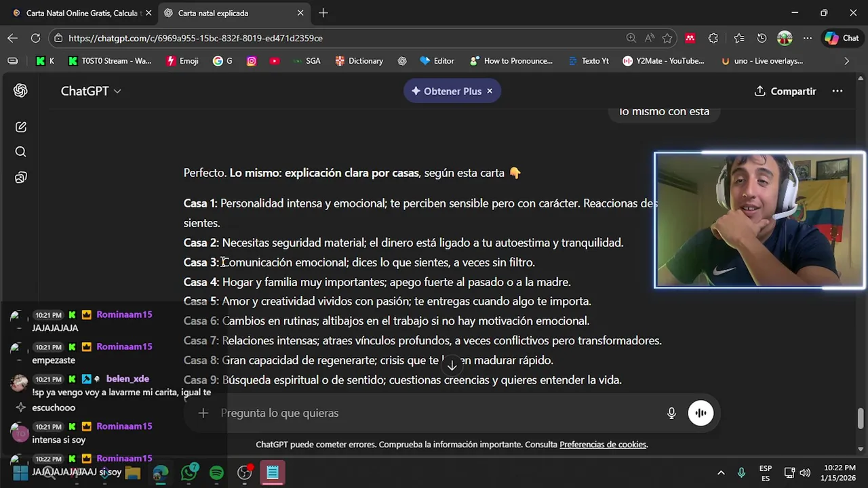Open the T0ST0 Stream bookmark
The height and width of the screenshot is (488, 868).
(x=110, y=61)
